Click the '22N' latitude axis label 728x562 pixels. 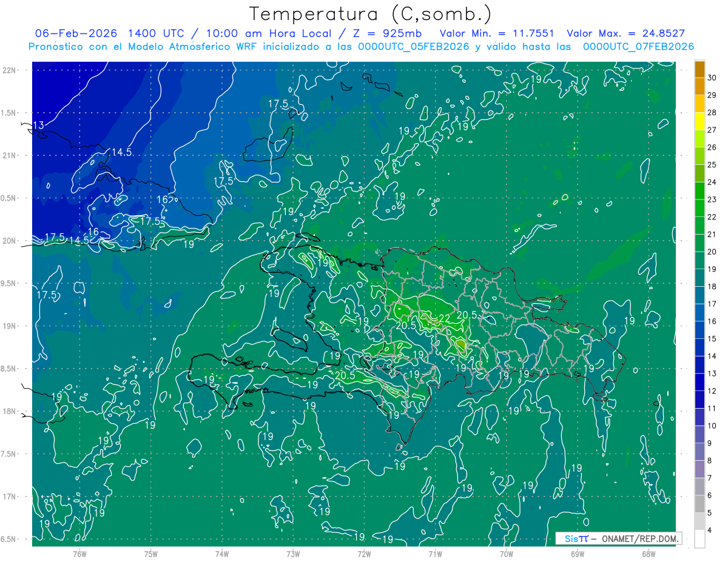[x=8, y=70]
